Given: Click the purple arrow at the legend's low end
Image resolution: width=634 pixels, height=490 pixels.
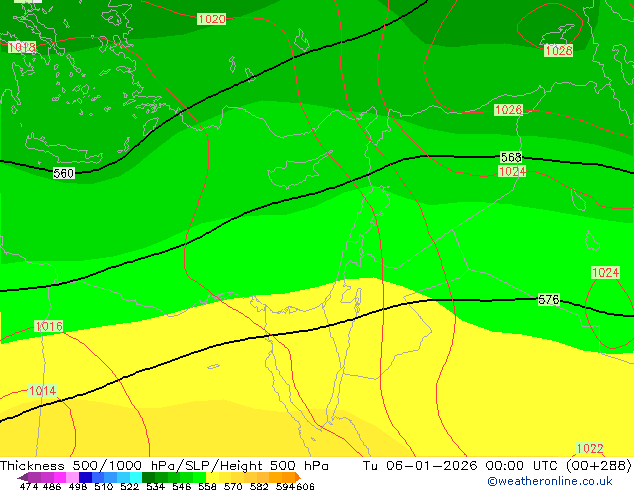Looking at the screenshot, I should [23, 477].
